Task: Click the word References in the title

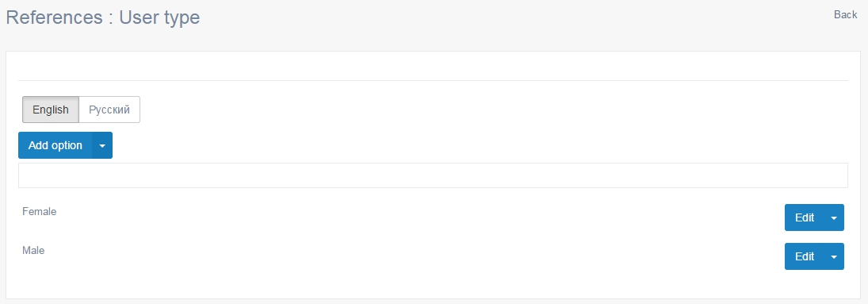Action: (54, 17)
